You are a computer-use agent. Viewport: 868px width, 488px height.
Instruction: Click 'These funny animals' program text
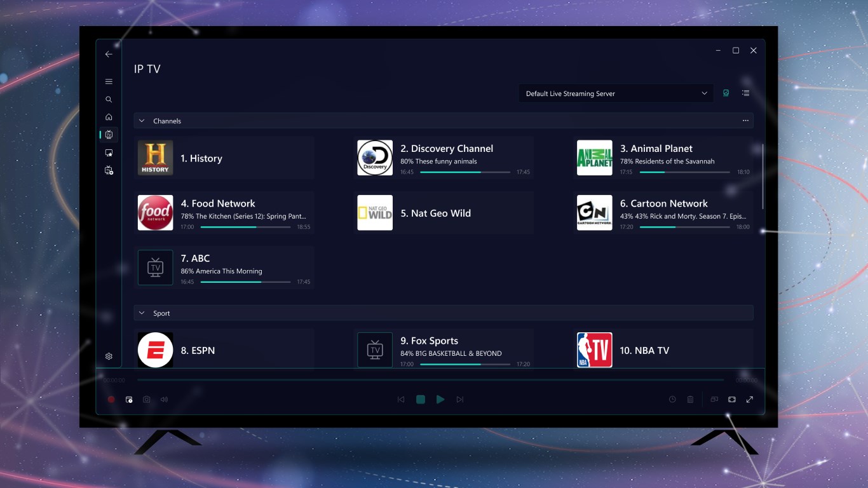pyautogui.click(x=446, y=161)
